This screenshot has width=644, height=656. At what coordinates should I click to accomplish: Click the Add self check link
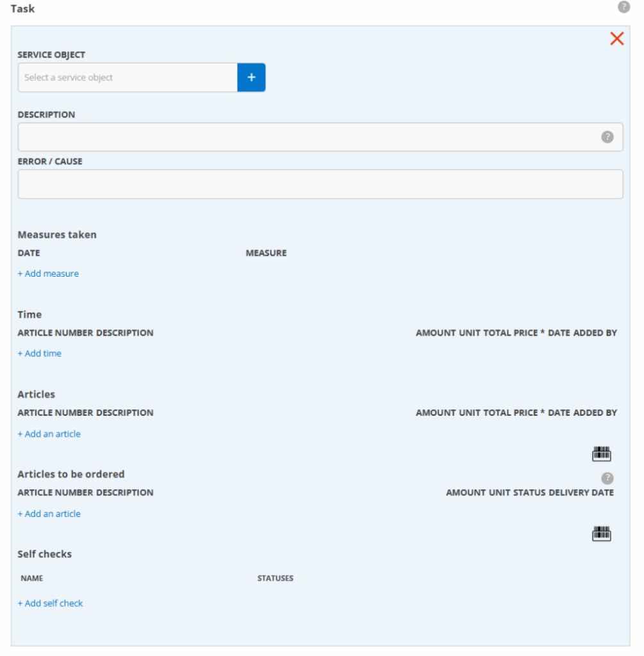click(51, 603)
